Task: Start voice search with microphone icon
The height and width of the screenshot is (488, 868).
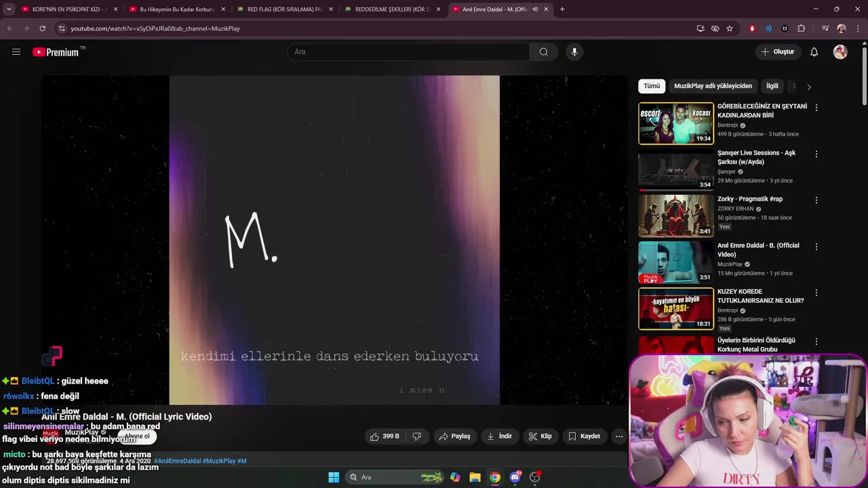Action: (x=574, y=52)
